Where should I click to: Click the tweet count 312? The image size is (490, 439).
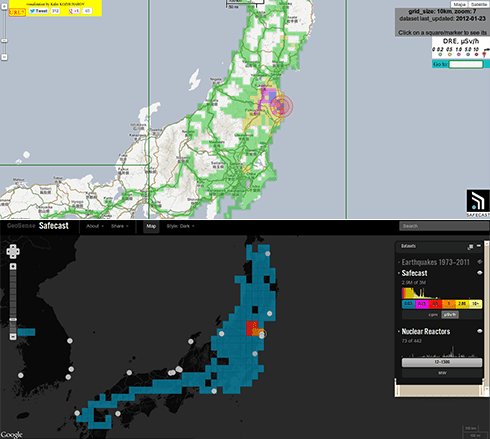click(x=55, y=11)
